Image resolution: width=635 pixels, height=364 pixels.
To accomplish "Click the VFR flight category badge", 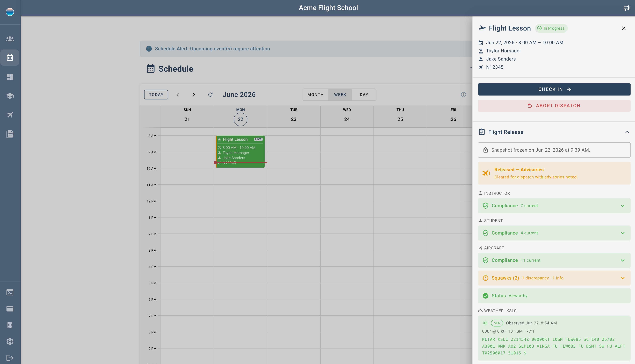I will (x=497, y=323).
